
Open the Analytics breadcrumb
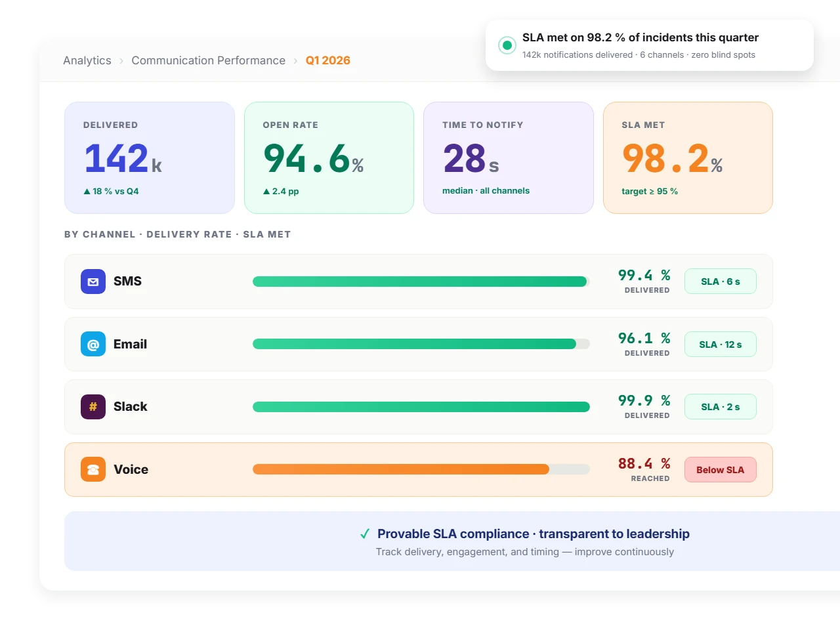pos(87,60)
